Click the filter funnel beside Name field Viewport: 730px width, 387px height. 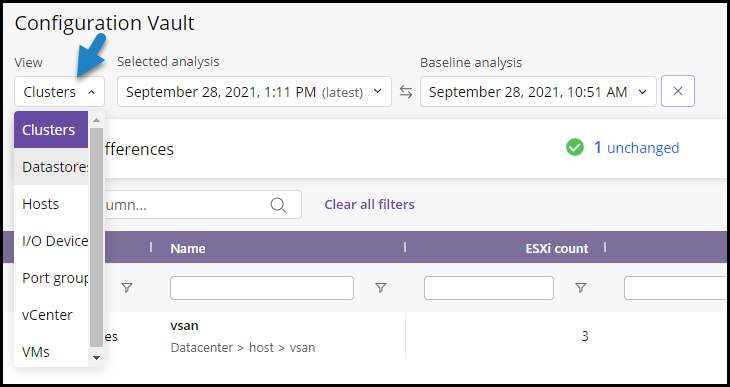tap(380, 288)
